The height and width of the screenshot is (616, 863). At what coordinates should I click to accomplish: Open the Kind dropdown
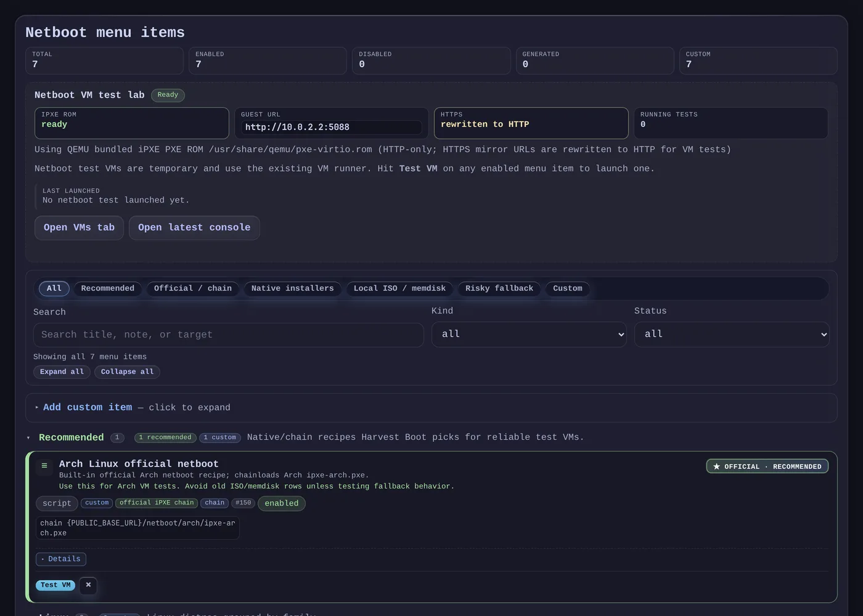click(x=529, y=334)
